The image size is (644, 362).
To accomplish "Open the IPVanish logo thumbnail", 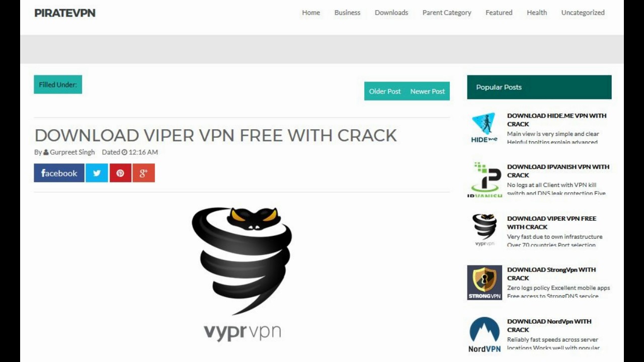I will coord(485,179).
